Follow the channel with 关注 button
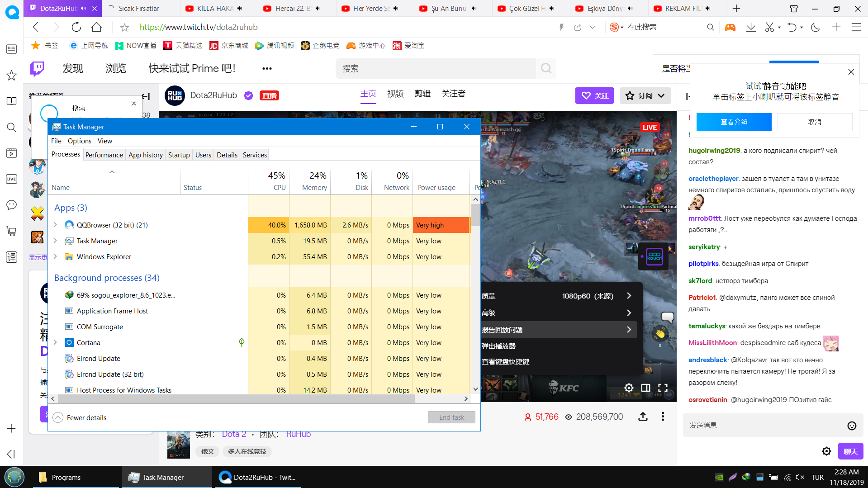868x488 pixels. pyautogui.click(x=594, y=95)
